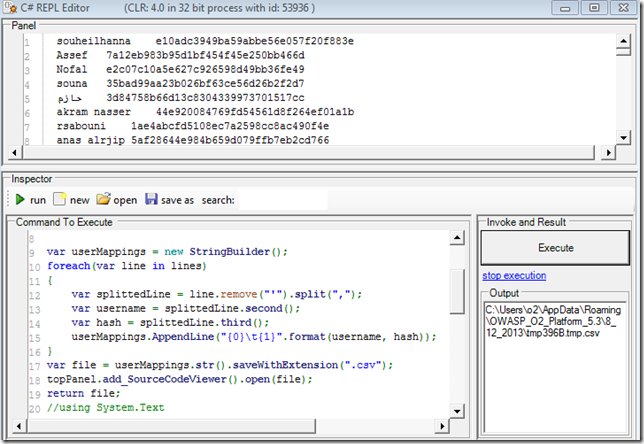644x444 pixels.
Task: Click the C# REPL Editor title bar icon
Action: [x=12, y=8]
